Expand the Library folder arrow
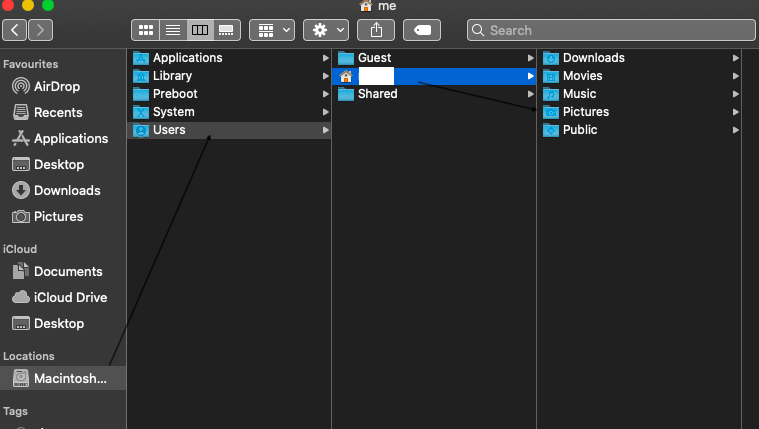The image size is (759, 429). coord(325,76)
